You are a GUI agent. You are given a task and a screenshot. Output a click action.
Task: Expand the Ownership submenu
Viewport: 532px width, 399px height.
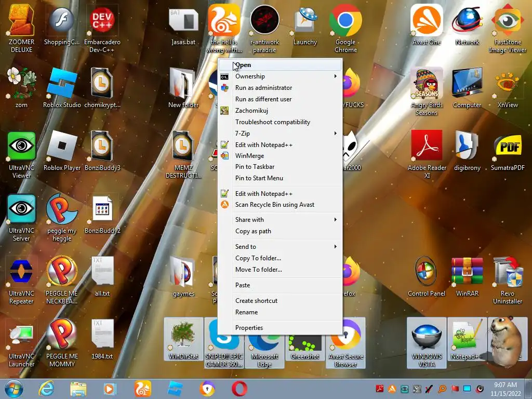click(x=280, y=76)
